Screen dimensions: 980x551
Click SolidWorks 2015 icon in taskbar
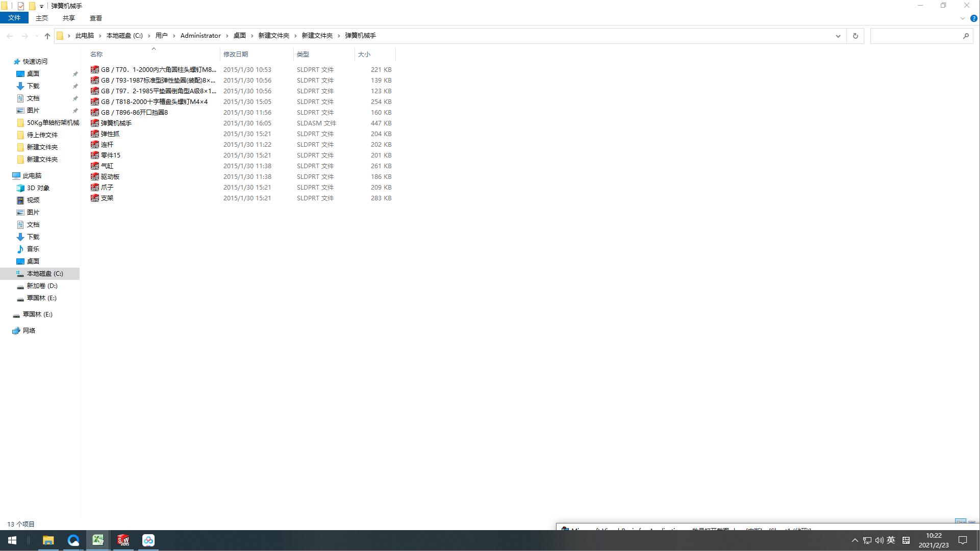click(x=123, y=540)
